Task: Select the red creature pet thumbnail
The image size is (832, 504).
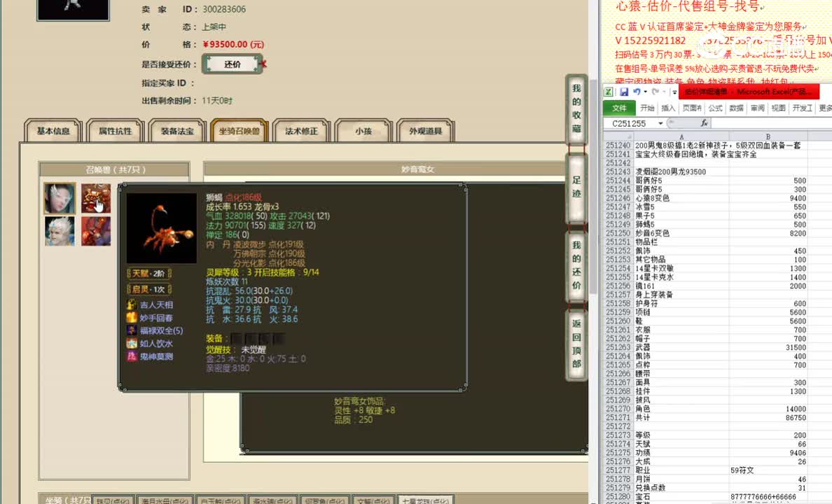Action: 96,231
